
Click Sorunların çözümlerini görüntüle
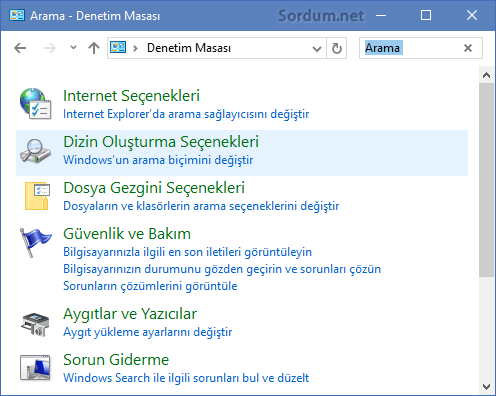[x=150, y=286]
